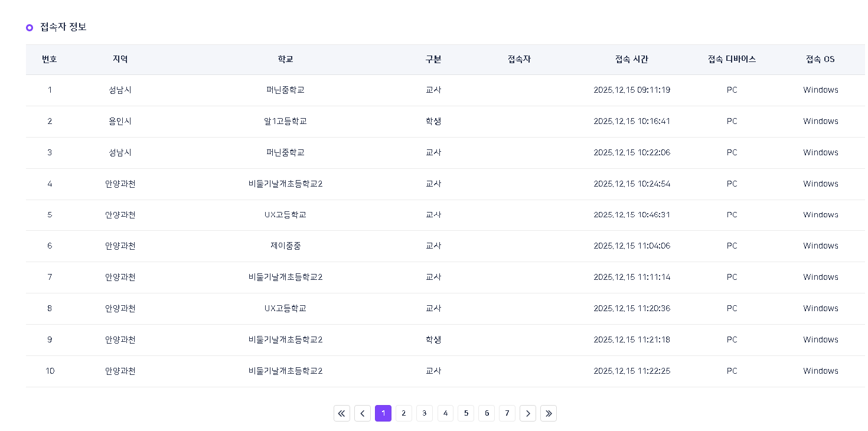The height and width of the screenshot is (431, 868).
Task: Click the previous page arrow
Action: coord(363,413)
